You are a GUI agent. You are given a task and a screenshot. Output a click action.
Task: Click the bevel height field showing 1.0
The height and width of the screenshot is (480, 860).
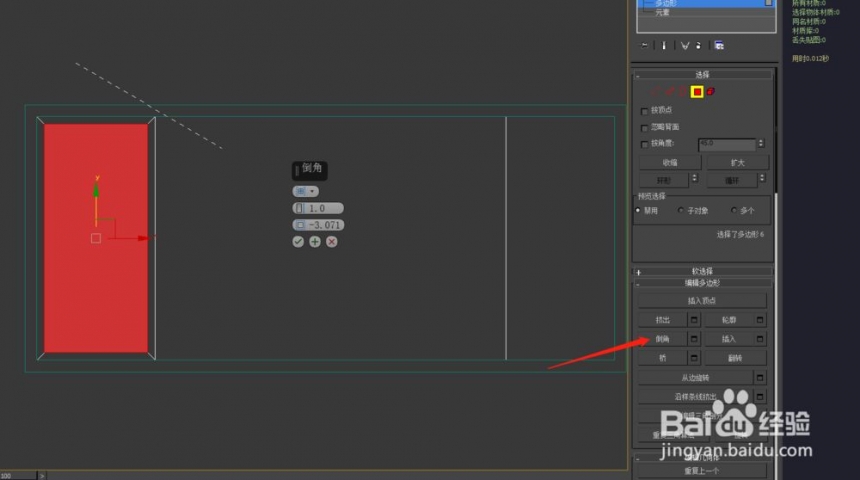318,208
